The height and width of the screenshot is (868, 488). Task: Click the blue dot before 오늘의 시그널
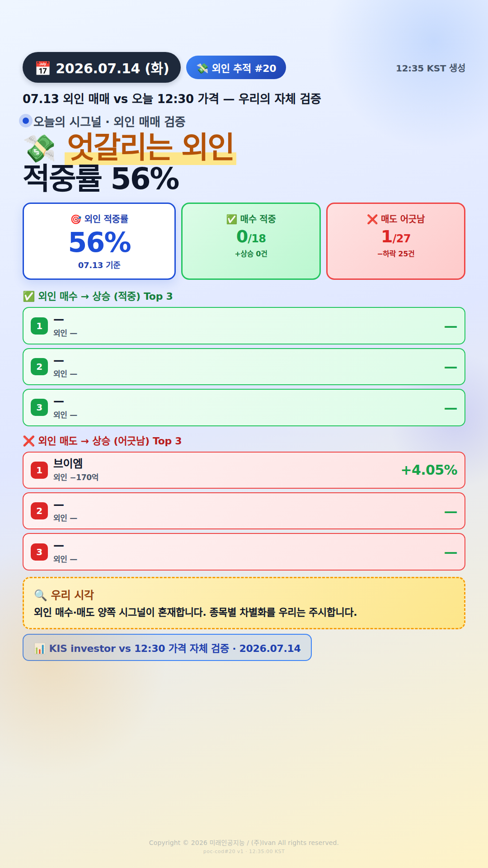pyautogui.click(x=26, y=121)
